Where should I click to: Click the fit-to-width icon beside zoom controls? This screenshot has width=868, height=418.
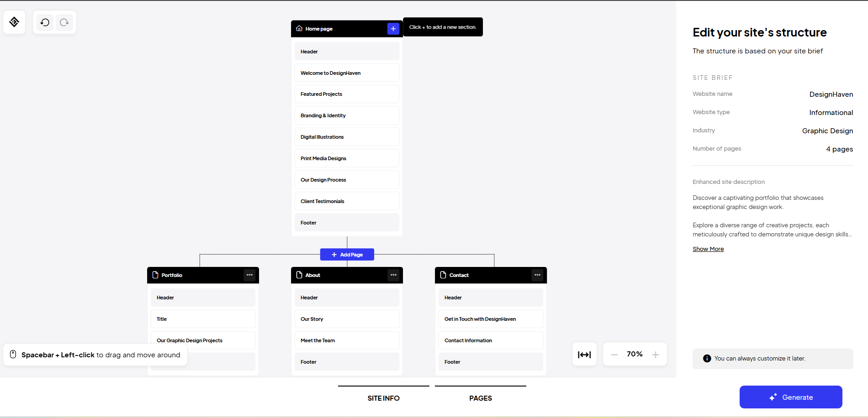click(x=584, y=355)
